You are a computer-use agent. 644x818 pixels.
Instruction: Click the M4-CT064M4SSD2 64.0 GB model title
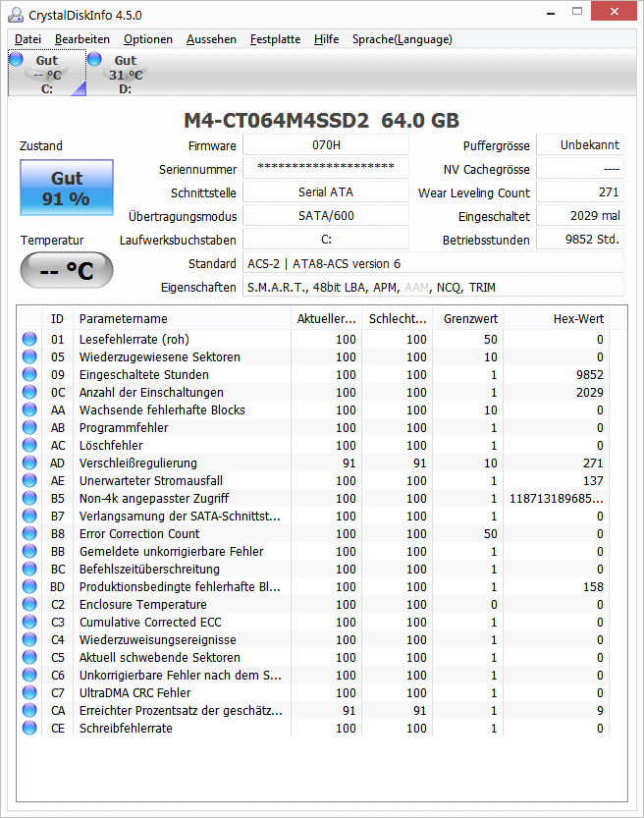coord(322,121)
